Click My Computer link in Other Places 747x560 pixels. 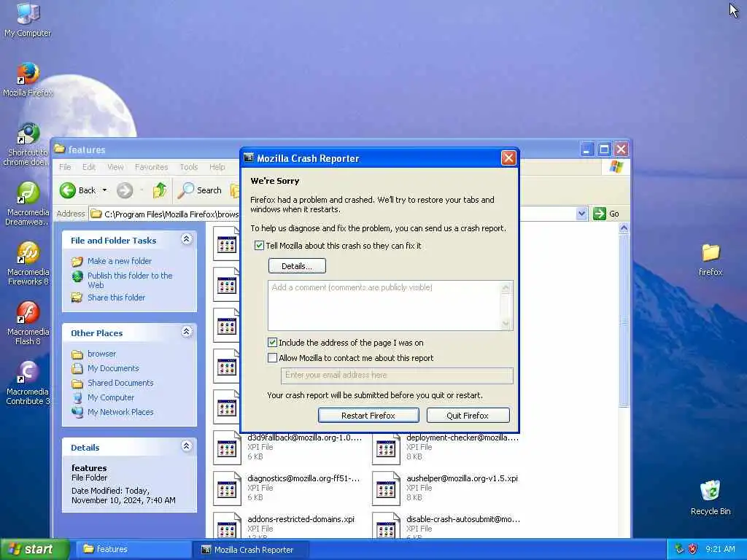coord(111,397)
